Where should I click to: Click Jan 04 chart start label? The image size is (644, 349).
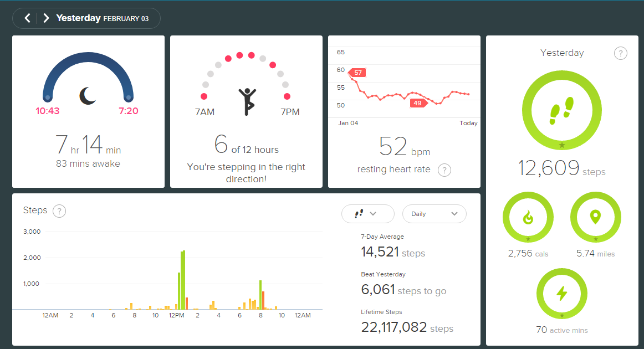[348, 123]
